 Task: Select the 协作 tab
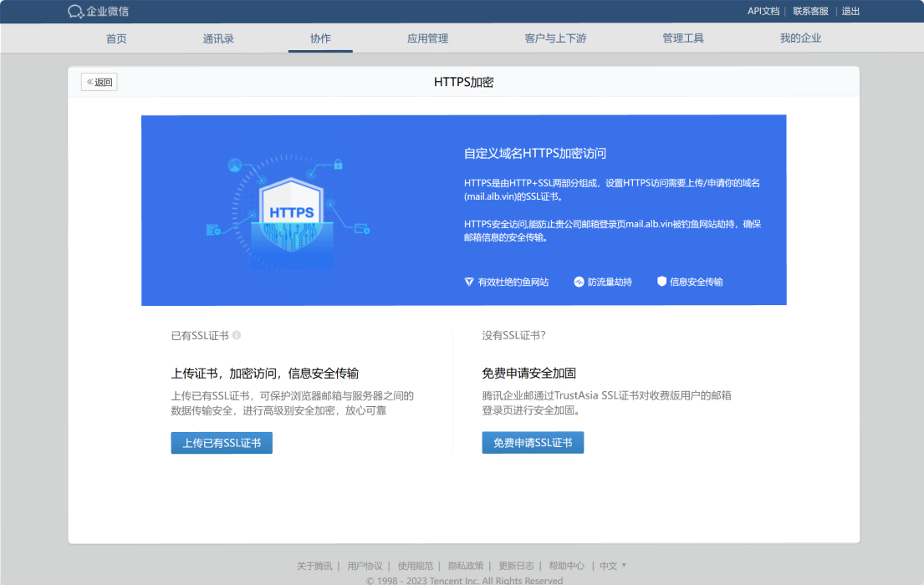(x=320, y=38)
